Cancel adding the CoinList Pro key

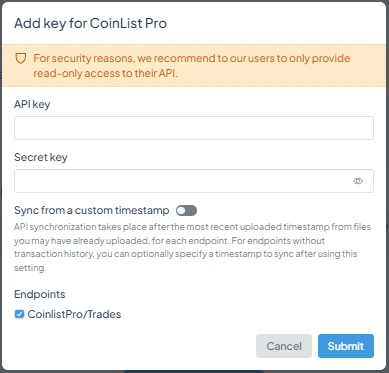coord(284,346)
